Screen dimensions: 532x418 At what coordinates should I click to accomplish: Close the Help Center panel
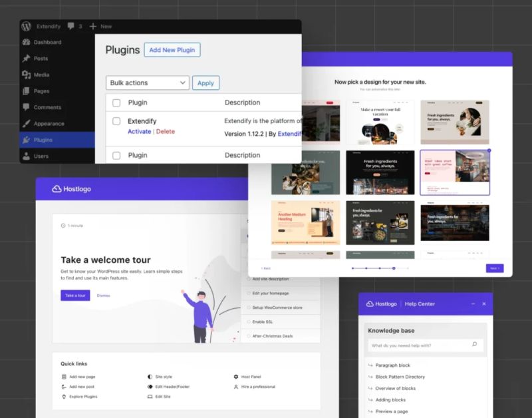(484, 304)
